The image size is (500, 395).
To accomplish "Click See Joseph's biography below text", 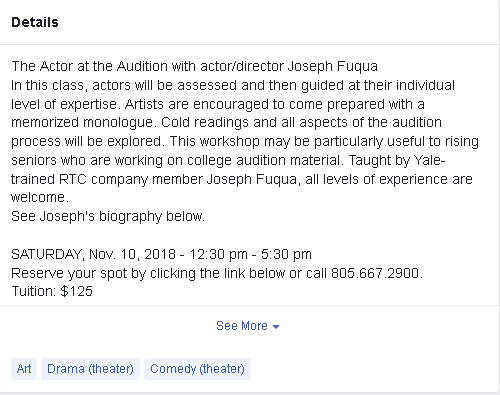I will tap(108, 217).
